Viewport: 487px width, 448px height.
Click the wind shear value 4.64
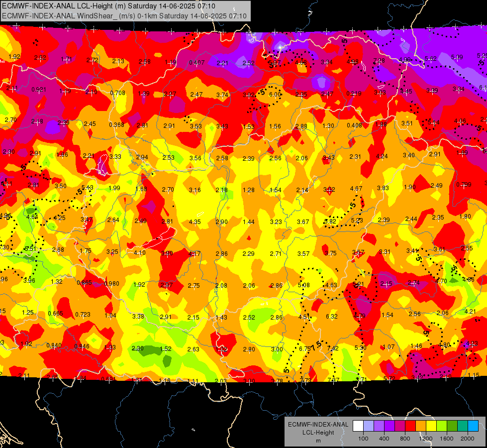tap(32, 217)
